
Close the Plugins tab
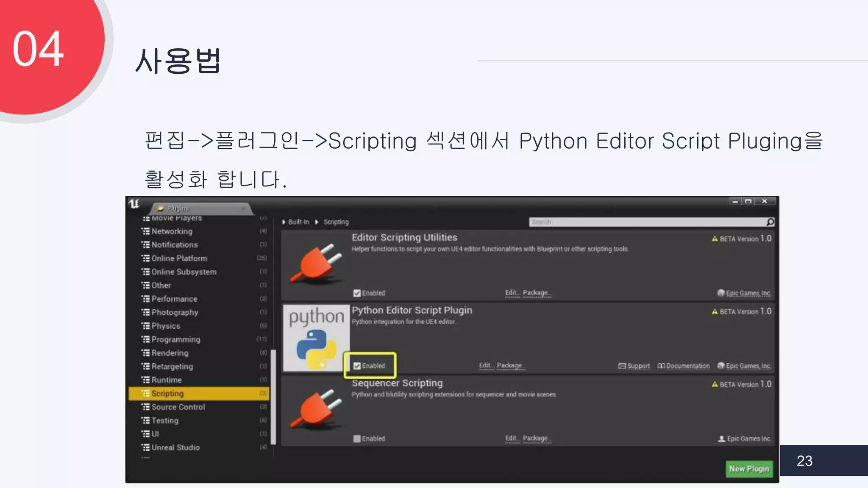point(244,208)
